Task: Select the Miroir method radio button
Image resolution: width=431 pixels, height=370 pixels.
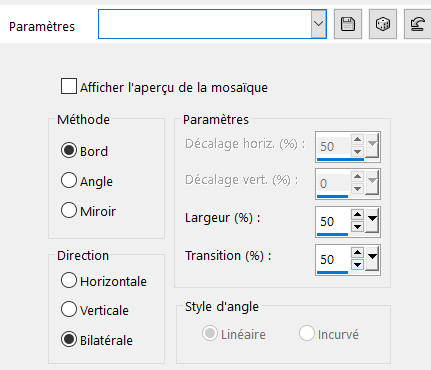Action: pos(69,210)
